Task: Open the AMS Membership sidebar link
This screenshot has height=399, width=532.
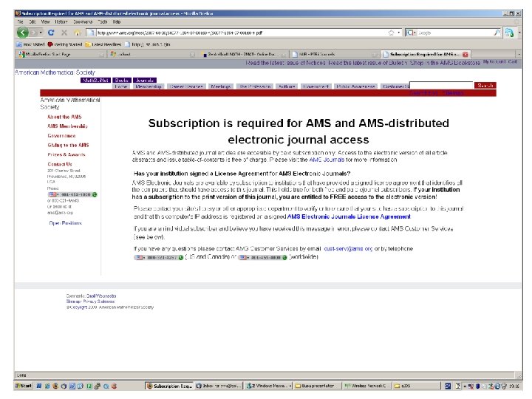Action: [x=67, y=126]
